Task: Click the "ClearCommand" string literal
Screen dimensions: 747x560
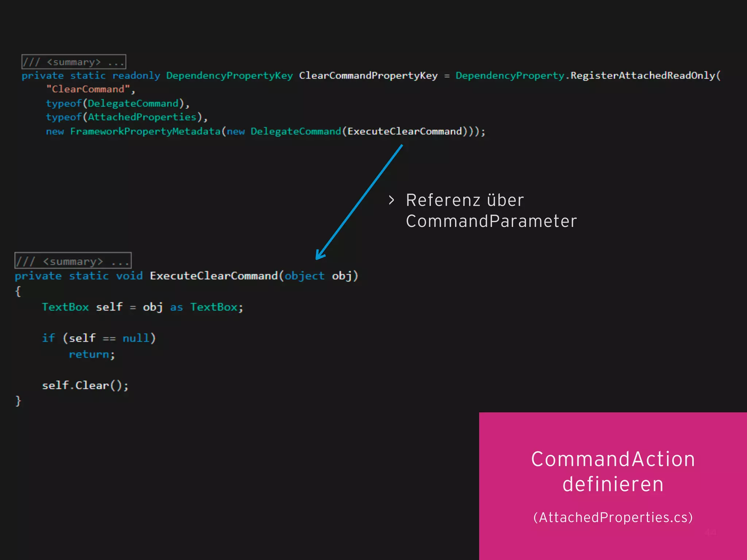Action: point(88,89)
